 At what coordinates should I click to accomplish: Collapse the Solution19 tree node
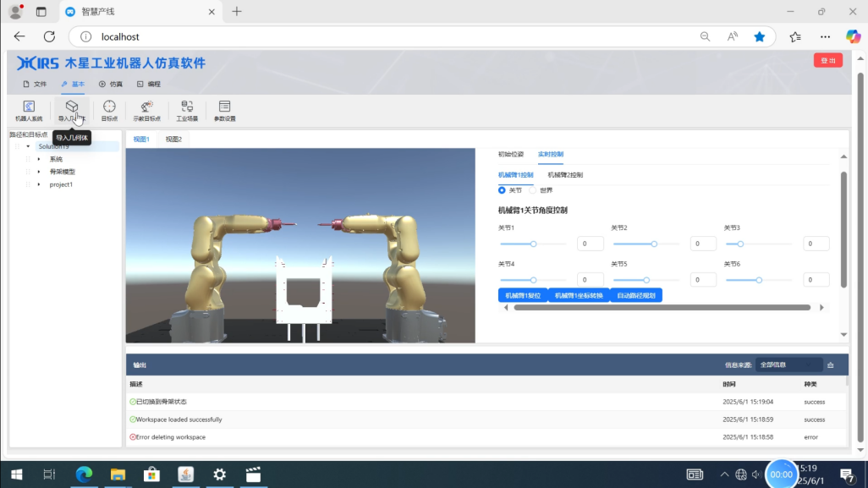28,146
